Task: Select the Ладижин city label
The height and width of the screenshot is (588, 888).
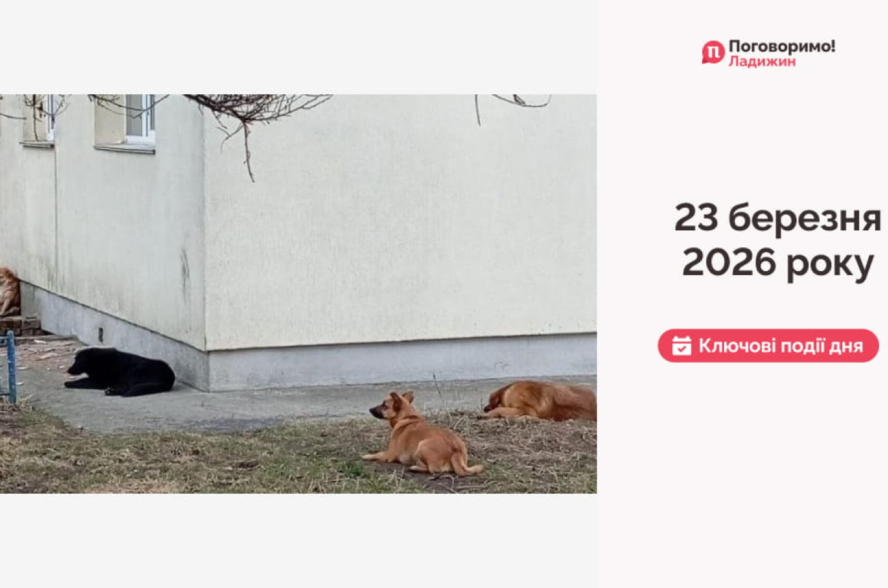Action: click(762, 61)
